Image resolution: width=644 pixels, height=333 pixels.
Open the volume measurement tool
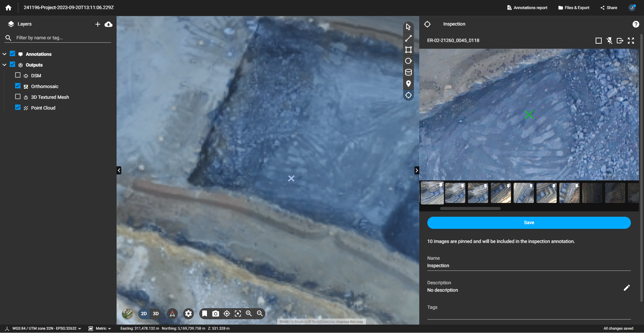(x=409, y=72)
